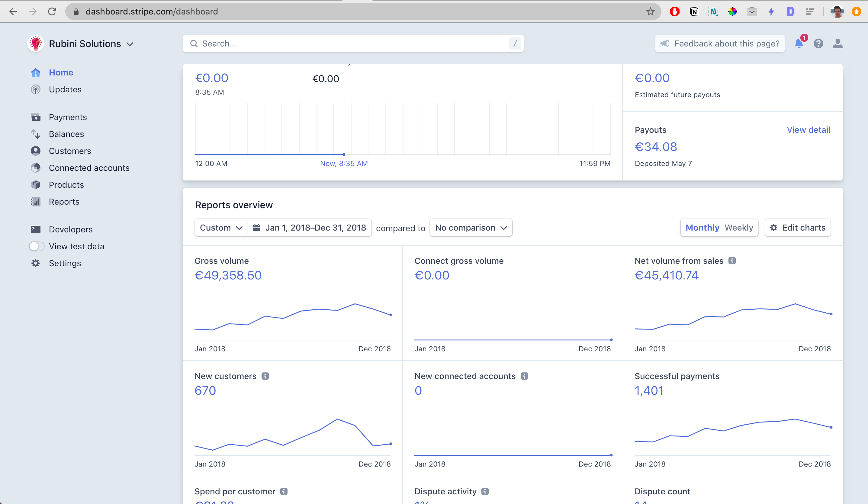Open the help question mark icon

pyautogui.click(x=818, y=43)
